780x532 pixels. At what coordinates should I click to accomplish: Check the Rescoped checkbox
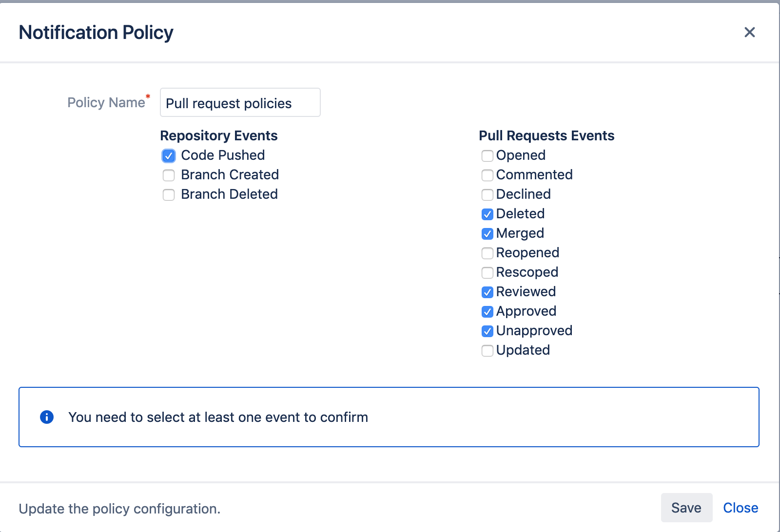(x=487, y=273)
